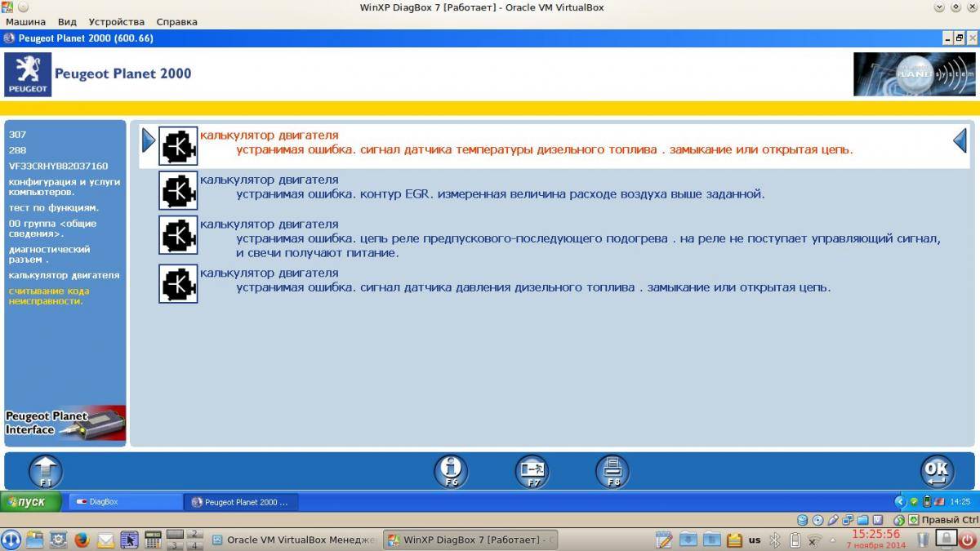The width and height of the screenshot is (980, 551).
Task: Open Oracle VM VirtualBox Manager taskbar entry
Action: (294, 540)
